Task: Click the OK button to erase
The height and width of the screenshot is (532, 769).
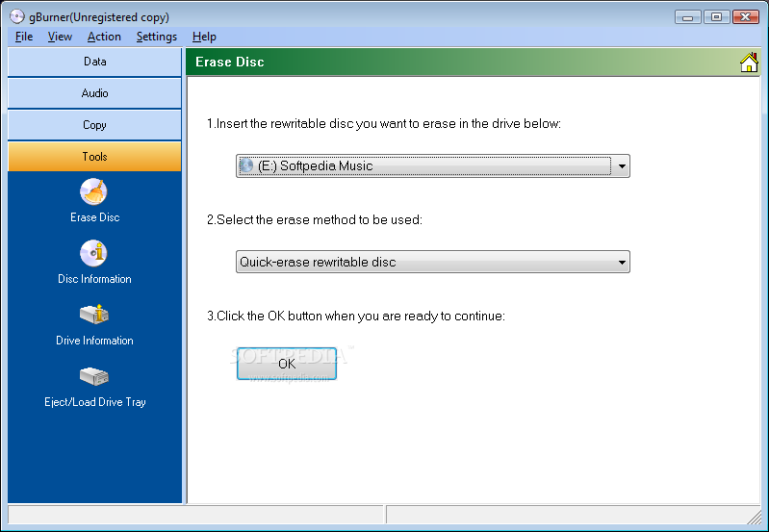Action: [287, 364]
